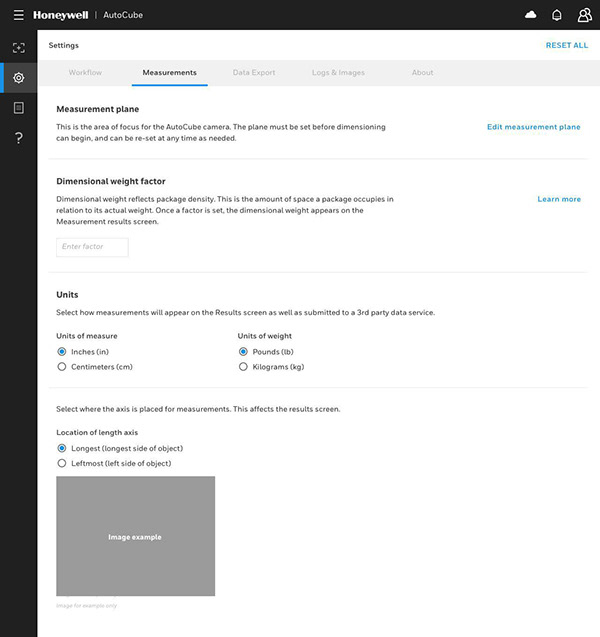
Task: Click RESET ALL
Action: point(567,45)
